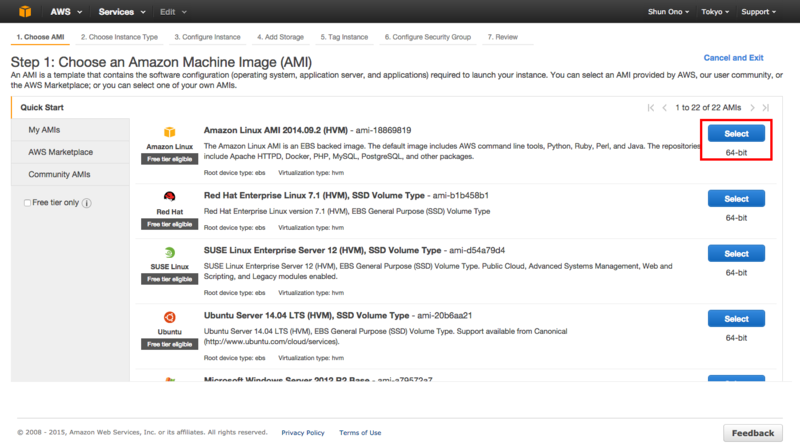Go to first page of AMIs
800x447 pixels.
(x=651, y=108)
